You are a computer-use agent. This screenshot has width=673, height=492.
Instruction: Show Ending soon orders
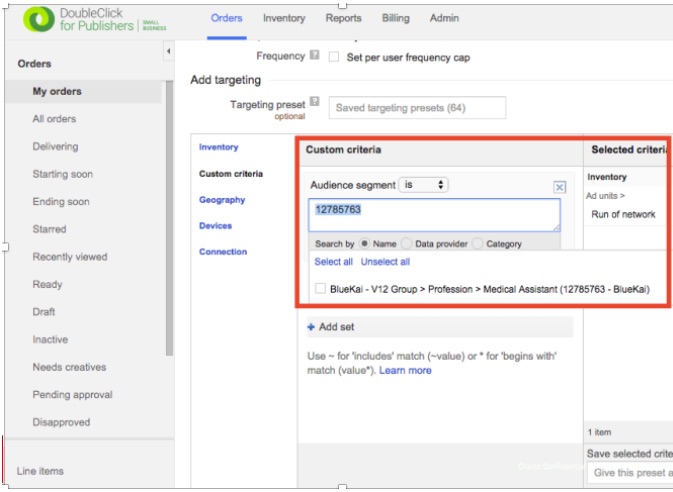pyautogui.click(x=61, y=201)
